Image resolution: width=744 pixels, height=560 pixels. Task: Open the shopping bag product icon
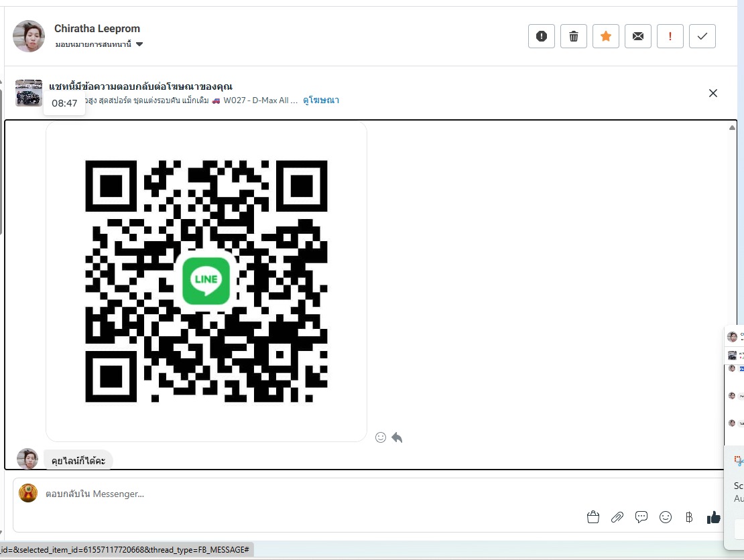(593, 517)
